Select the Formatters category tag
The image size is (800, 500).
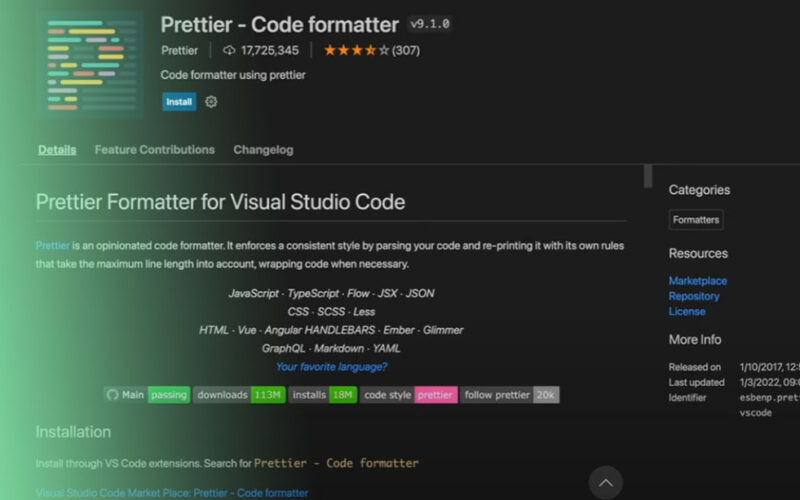pyautogui.click(x=696, y=220)
